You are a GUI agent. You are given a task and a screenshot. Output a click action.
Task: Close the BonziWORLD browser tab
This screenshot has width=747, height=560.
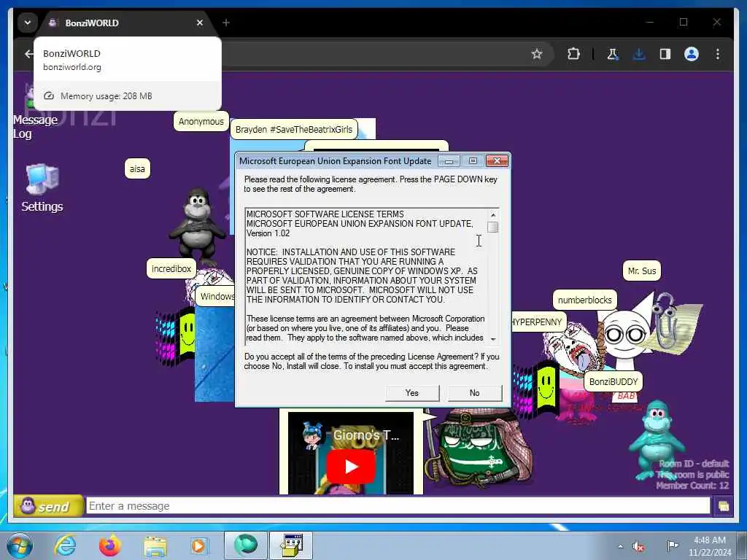200,23
